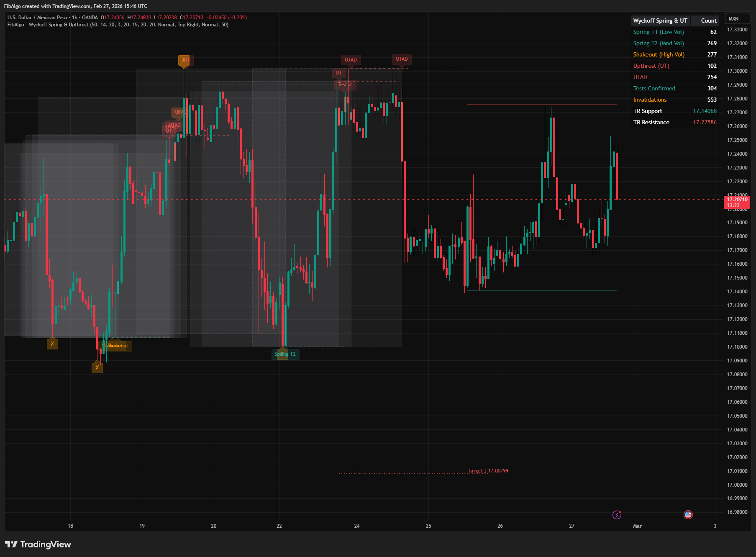Select the TR Resistance value 17.27586
The height and width of the screenshot is (557, 756).
(x=705, y=122)
